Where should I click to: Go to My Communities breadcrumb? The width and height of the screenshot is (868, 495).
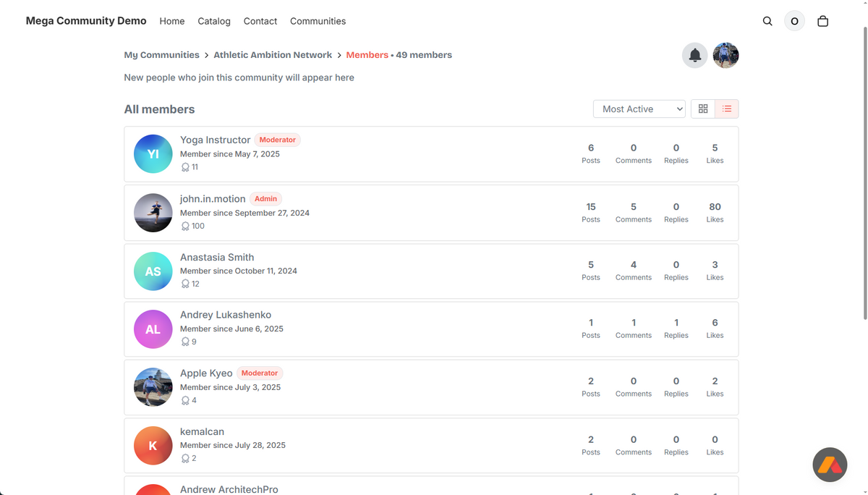pyautogui.click(x=161, y=55)
